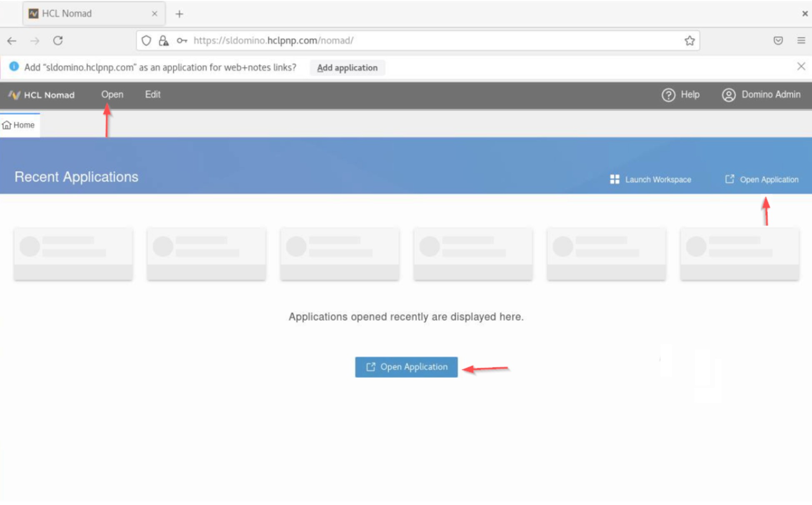Reload the page with the refresh icon
This screenshot has height=505, width=812.
point(58,40)
